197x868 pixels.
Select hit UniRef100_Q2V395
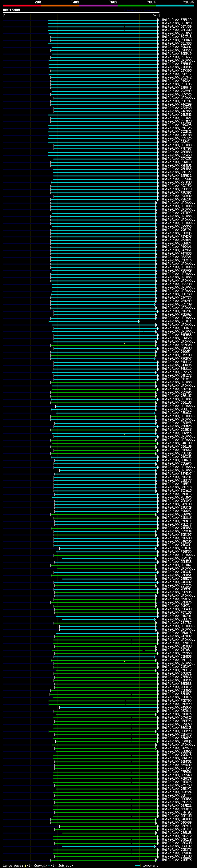click(177, 71)
